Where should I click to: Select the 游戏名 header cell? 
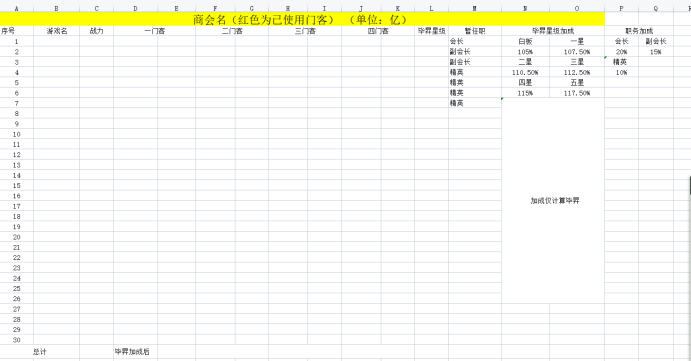click(56, 31)
